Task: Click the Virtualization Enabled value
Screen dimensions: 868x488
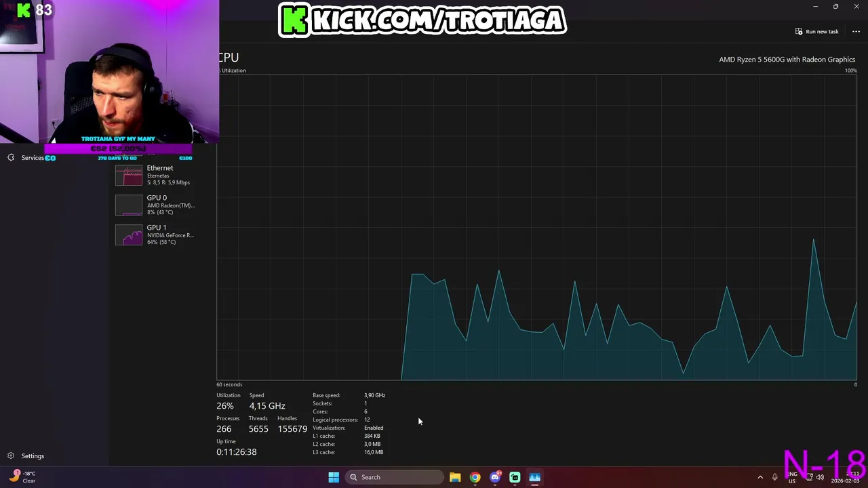Action: [374, 428]
